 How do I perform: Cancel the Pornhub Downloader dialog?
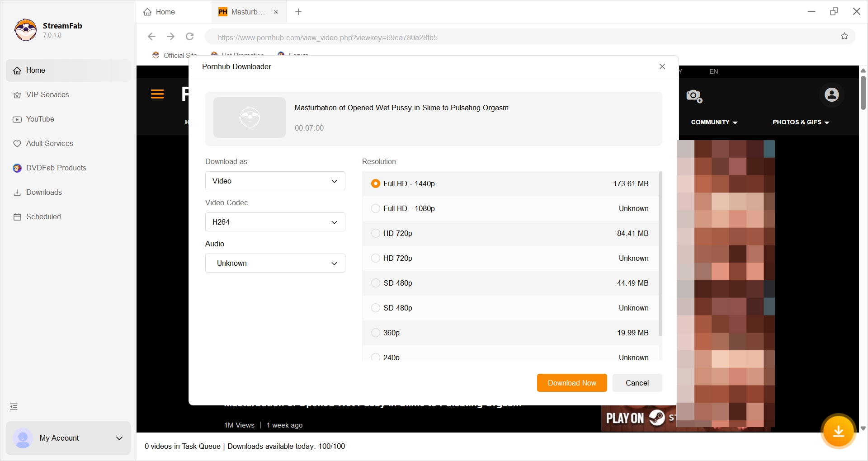(637, 383)
